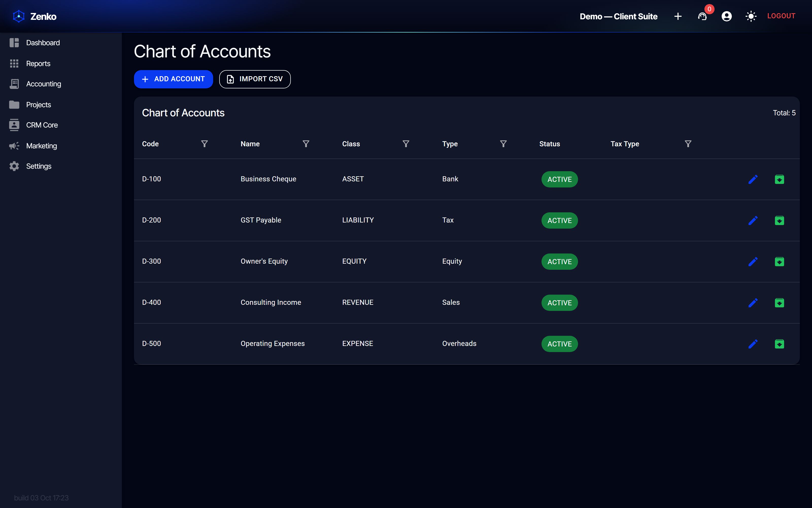Edit the GST Payable account

[753, 220]
